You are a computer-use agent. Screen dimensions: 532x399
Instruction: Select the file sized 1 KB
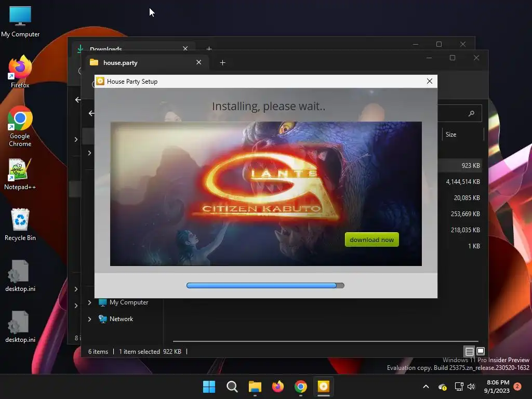pos(474,246)
